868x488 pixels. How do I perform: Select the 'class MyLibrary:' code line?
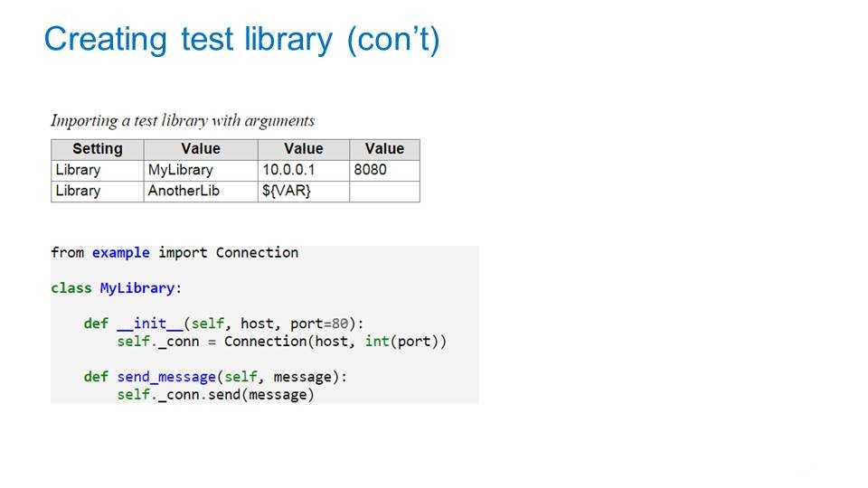coord(117,288)
